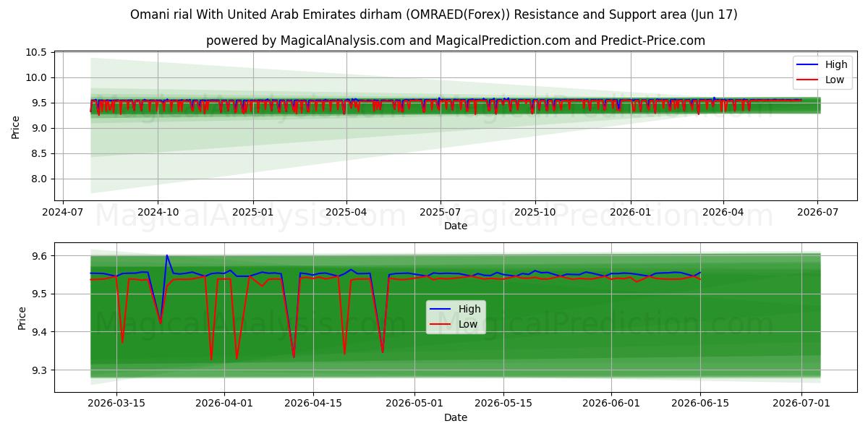The image size is (868, 434).
Task: Click the 2025-01 date tick label
Action: click(x=253, y=211)
